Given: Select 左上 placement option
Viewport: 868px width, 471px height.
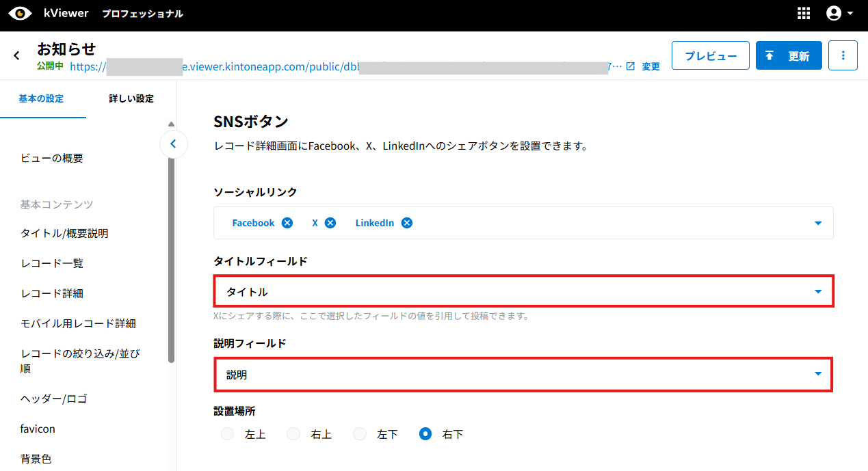Looking at the screenshot, I should [x=228, y=434].
